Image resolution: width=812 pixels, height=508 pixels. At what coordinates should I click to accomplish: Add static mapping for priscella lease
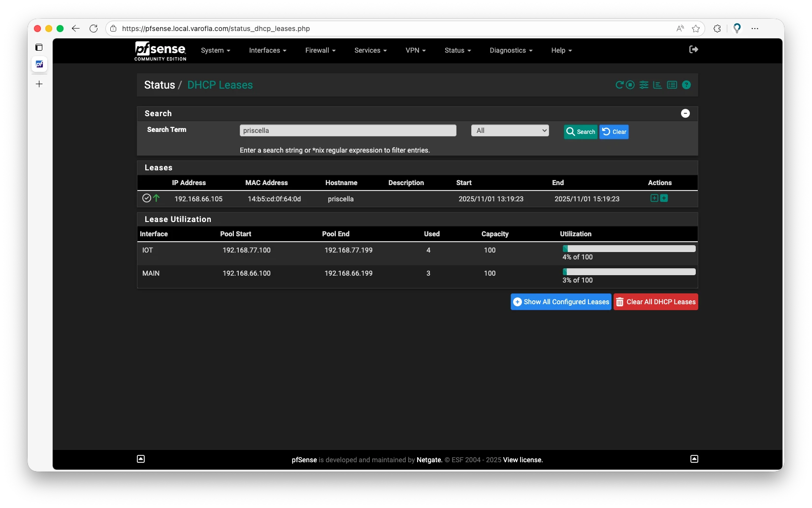(x=654, y=198)
